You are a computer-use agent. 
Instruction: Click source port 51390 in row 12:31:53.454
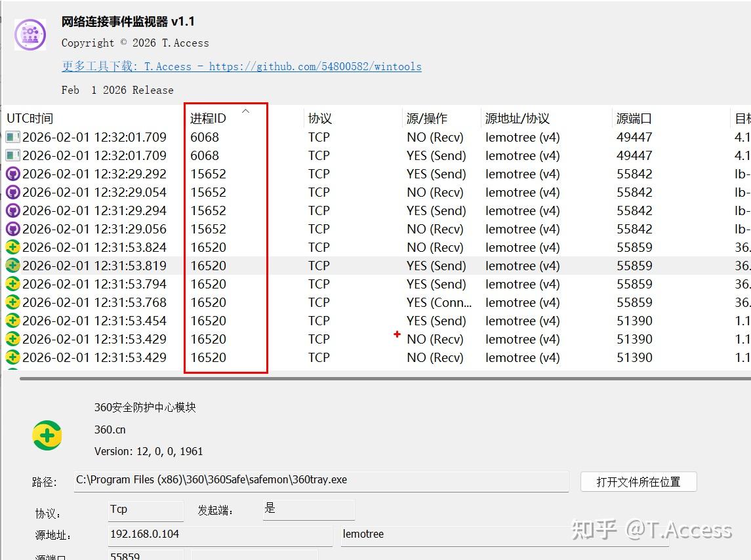click(x=634, y=321)
